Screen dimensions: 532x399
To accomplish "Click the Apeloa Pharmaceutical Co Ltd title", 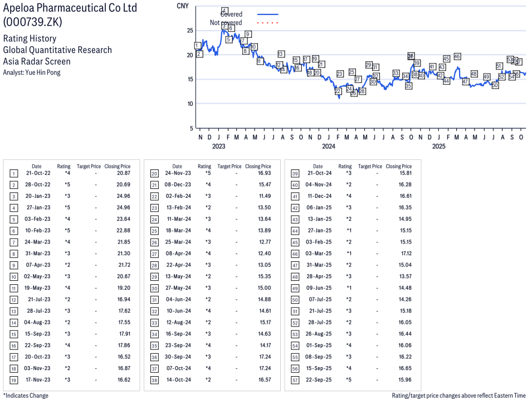I will pyautogui.click(x=70, y=9).
